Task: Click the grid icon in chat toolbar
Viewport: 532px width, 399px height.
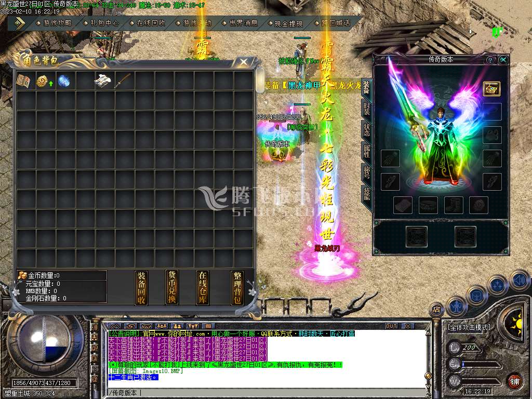Action: [x=208, y=326]
